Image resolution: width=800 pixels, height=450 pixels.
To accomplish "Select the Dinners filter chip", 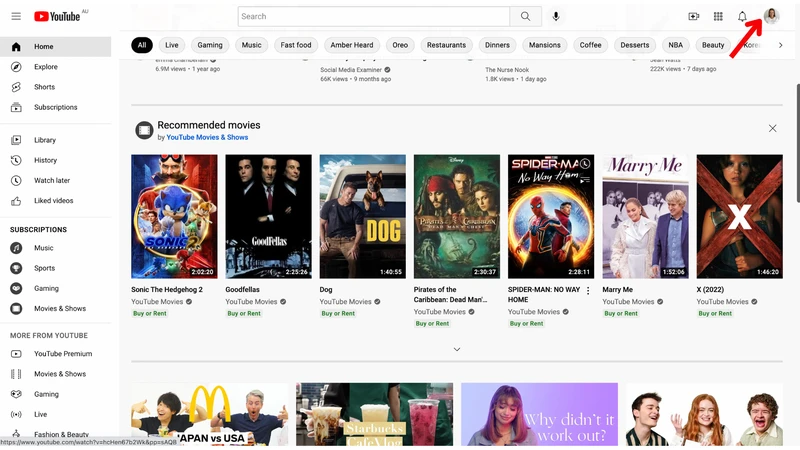I will (x=497, y=45).
